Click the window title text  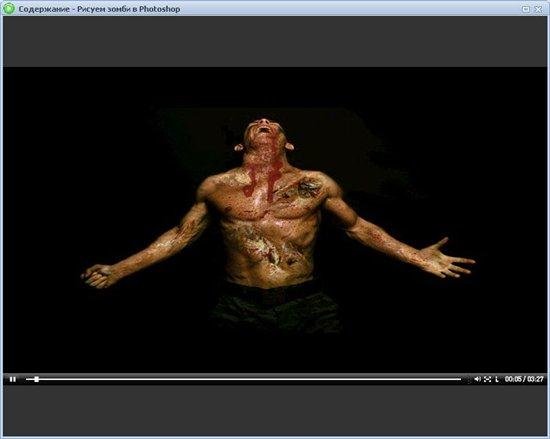[99, 9]
